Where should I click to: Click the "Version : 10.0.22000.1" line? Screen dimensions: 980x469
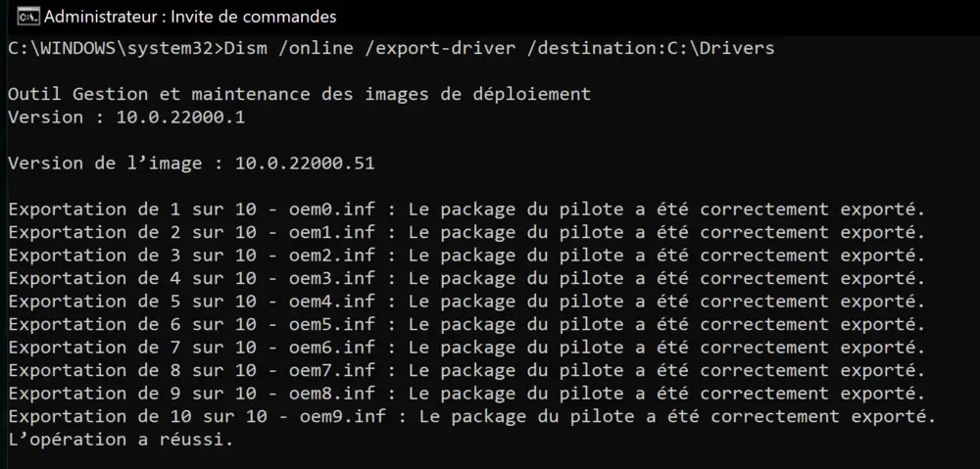pyautogui.click(x=127, y=117)
